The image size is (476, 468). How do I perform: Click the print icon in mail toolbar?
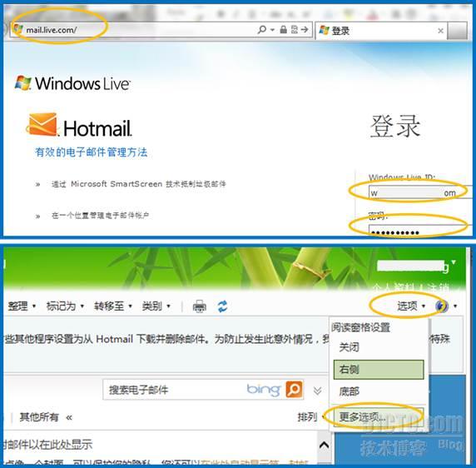click(200, 306)
